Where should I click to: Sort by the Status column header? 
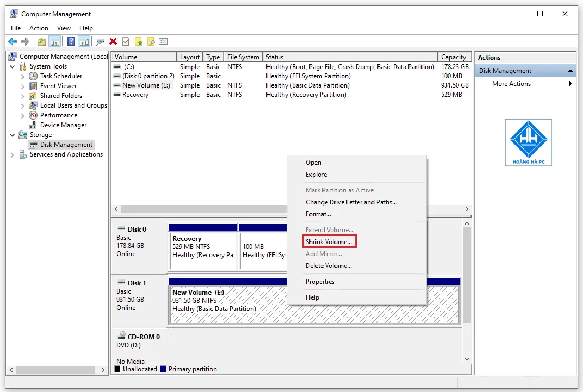[x=350, y=57]
